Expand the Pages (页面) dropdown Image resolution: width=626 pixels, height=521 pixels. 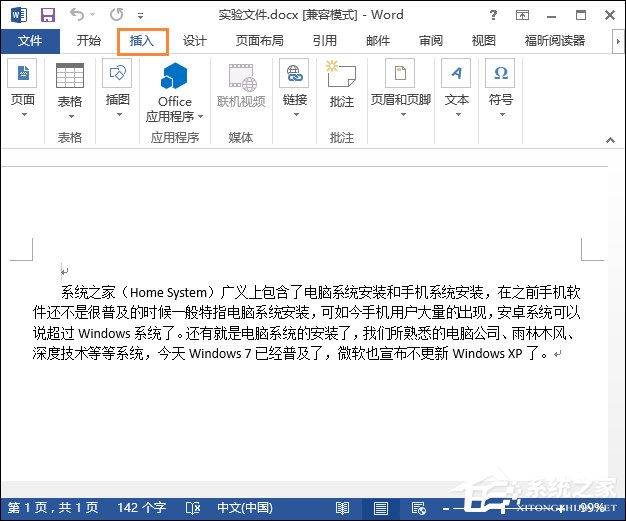[x=22, y=114]
